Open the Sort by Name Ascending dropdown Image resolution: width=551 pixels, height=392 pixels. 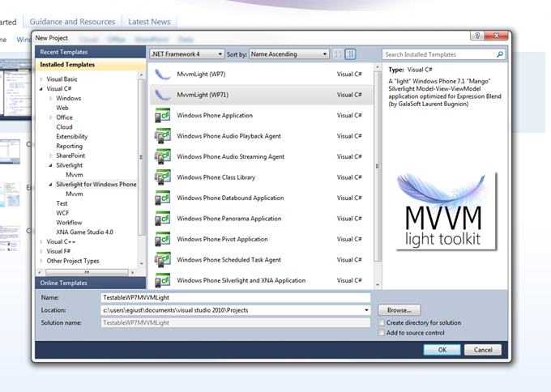288,54
